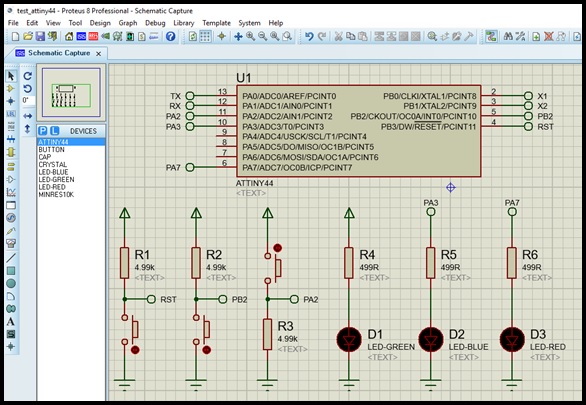Select the arrow selection mode tool
586x405 pixels.
[11, 76]
